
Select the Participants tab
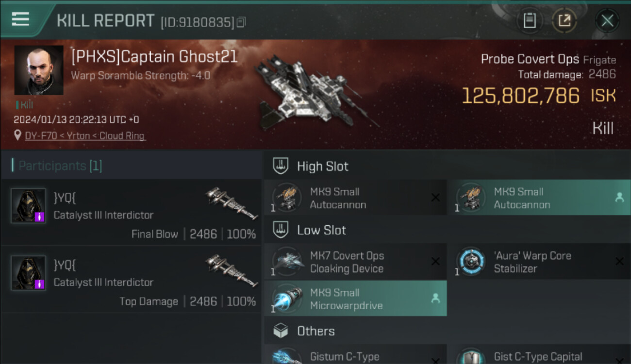[x=57, y=165]
